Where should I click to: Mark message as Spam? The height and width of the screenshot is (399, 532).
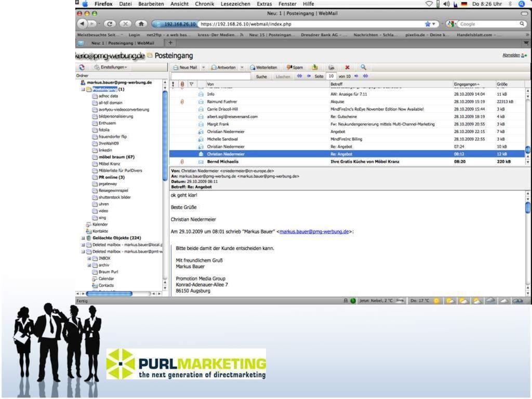point(295,68)
